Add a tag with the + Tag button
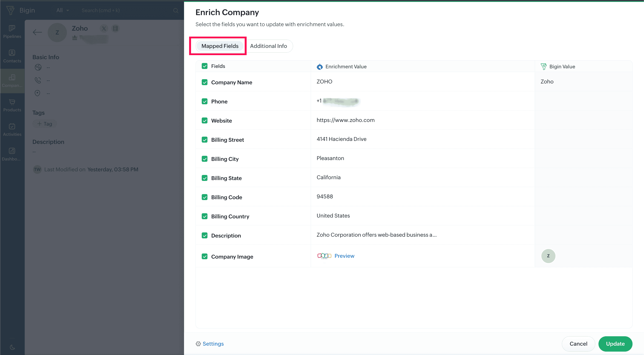 [x=45, y=124]
